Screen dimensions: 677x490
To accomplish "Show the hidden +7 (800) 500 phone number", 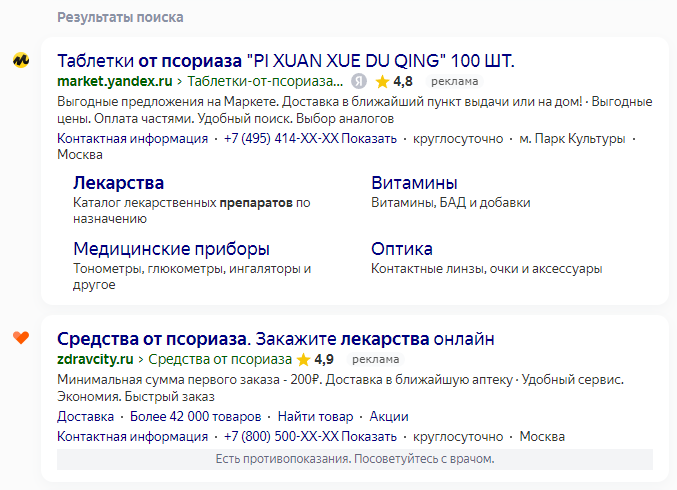I will [x=310, y=436].
